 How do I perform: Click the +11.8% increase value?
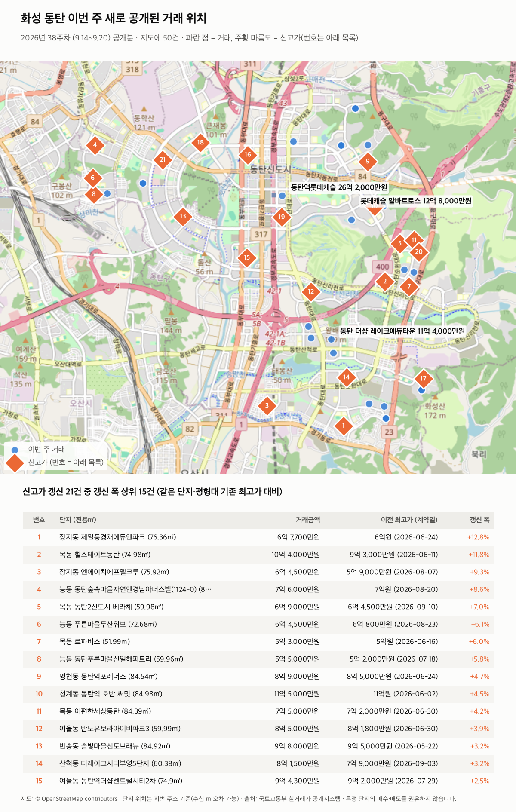tap(479, 555)
